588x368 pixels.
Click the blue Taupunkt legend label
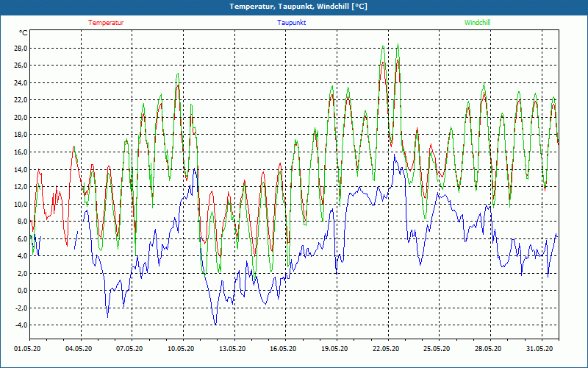pos(292,23)
